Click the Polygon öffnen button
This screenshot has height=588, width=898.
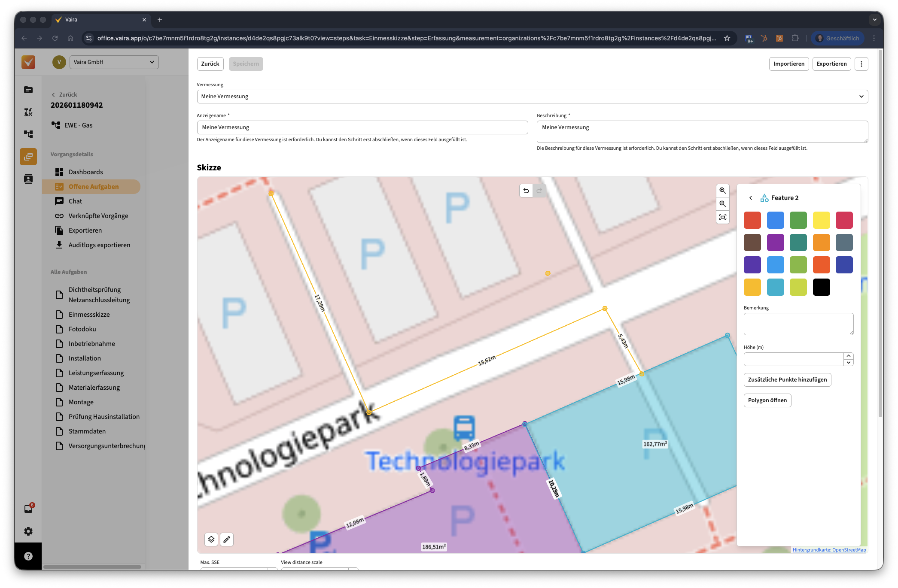tap(767, 400)
